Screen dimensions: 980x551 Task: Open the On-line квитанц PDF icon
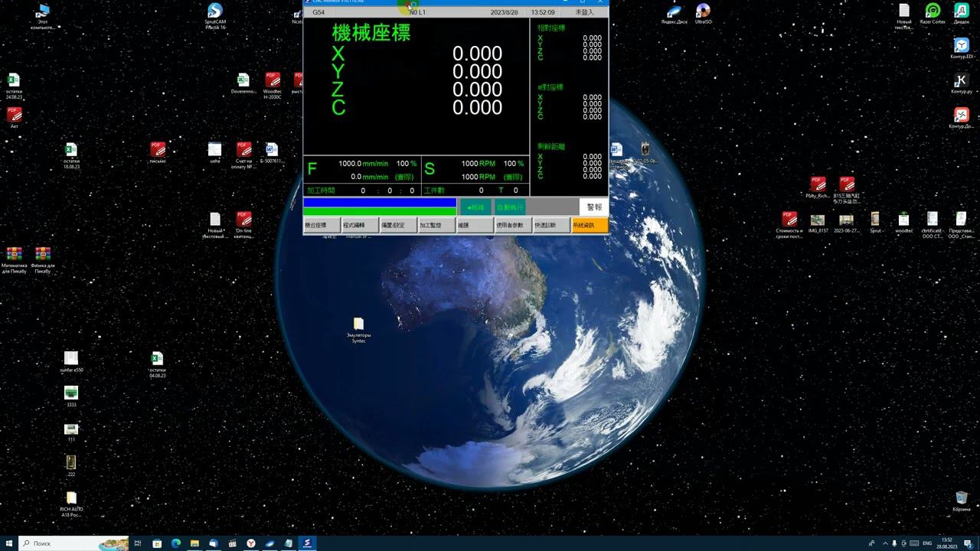click(243, 225)
